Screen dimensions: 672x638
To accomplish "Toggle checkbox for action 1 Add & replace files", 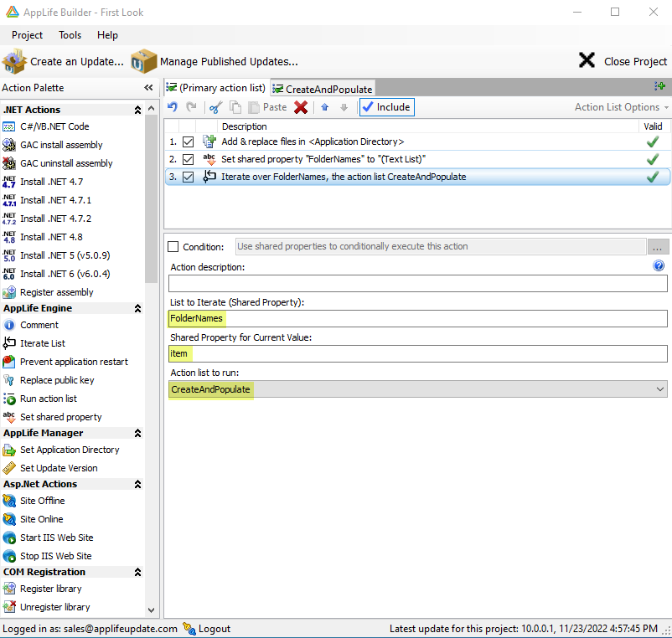I will (x=188, y=141).
